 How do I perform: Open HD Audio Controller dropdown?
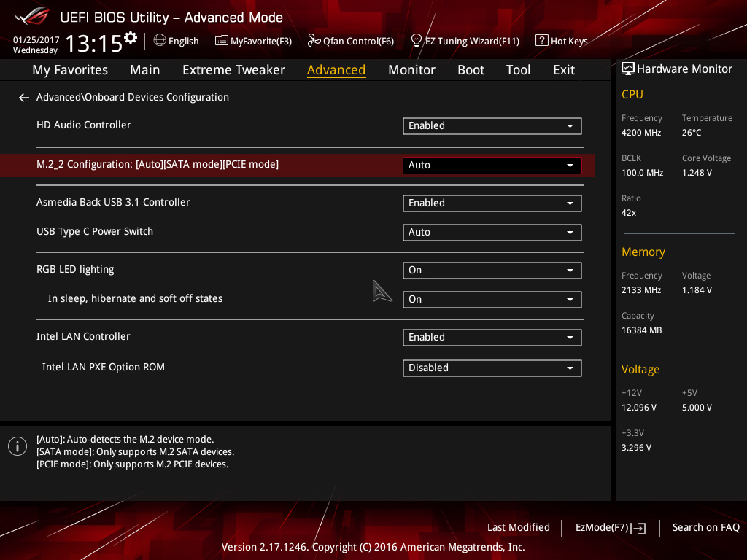tap(492, 126)
